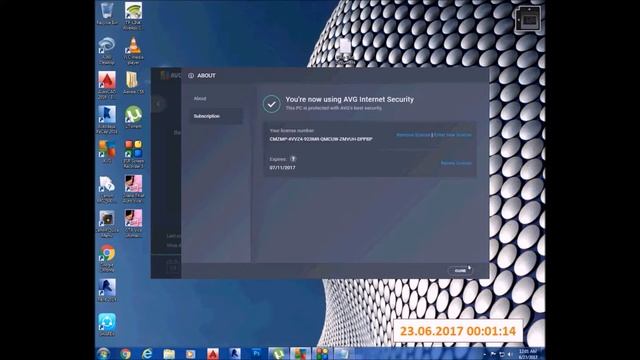Viewport: 640px width, 360px height.
Task: Switch to Photoshop in the taskbar
Action: click(x=257, y=353)
